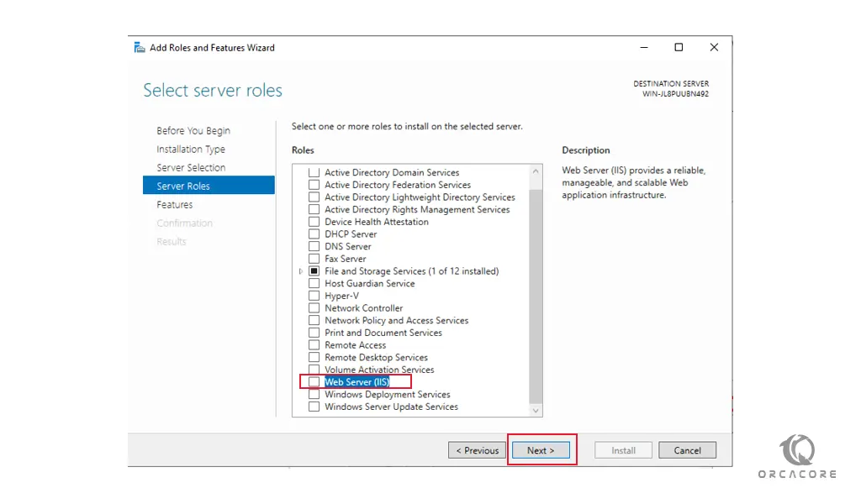Enable Print and Document Services checkbox
The width and height of the screenshot is (861, 504).
pyautogui.click(x=314, y=333)
